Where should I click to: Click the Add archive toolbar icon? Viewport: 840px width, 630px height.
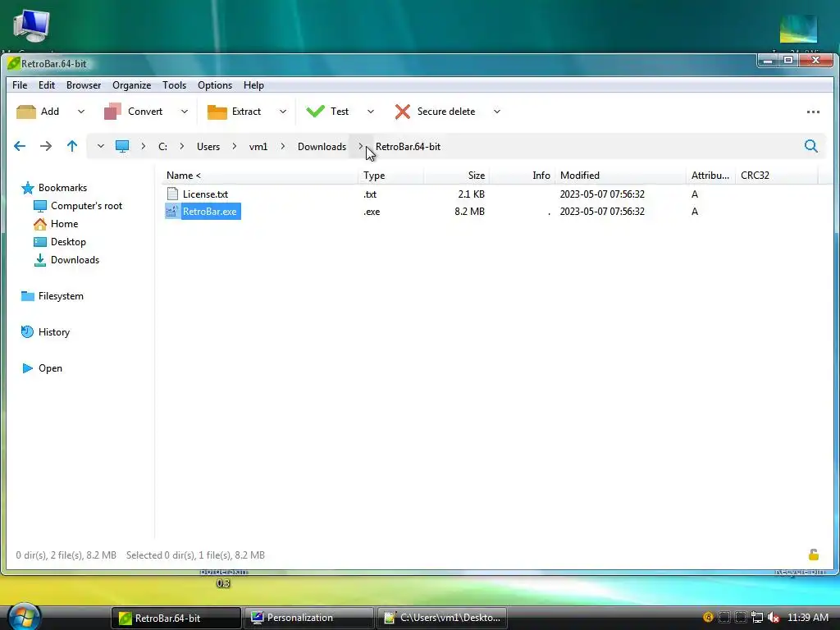point(25,112)
